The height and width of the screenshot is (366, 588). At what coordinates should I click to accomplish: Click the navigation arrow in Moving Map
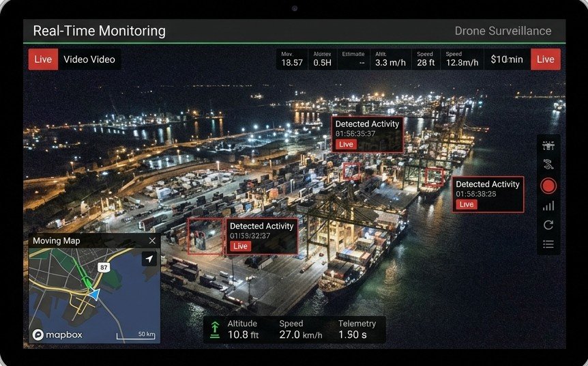pyautogui.click(x=149, y=259)
